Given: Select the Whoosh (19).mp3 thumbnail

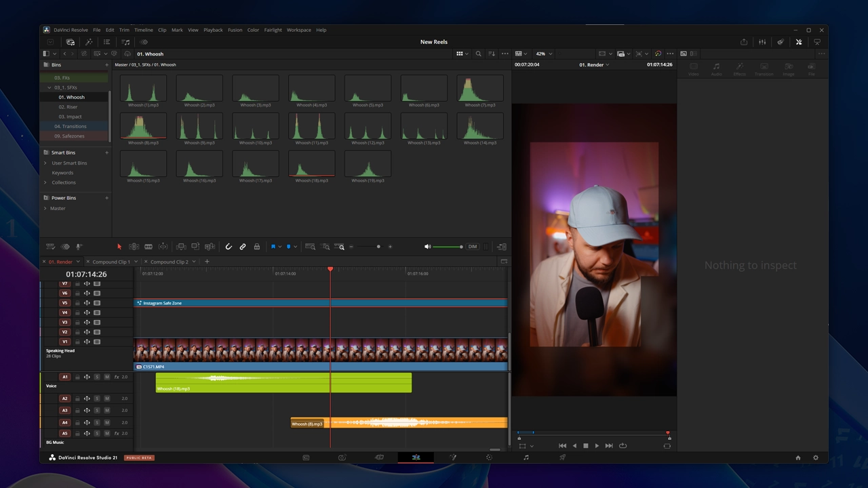Looking at the screenshot, I should point(368,164).
